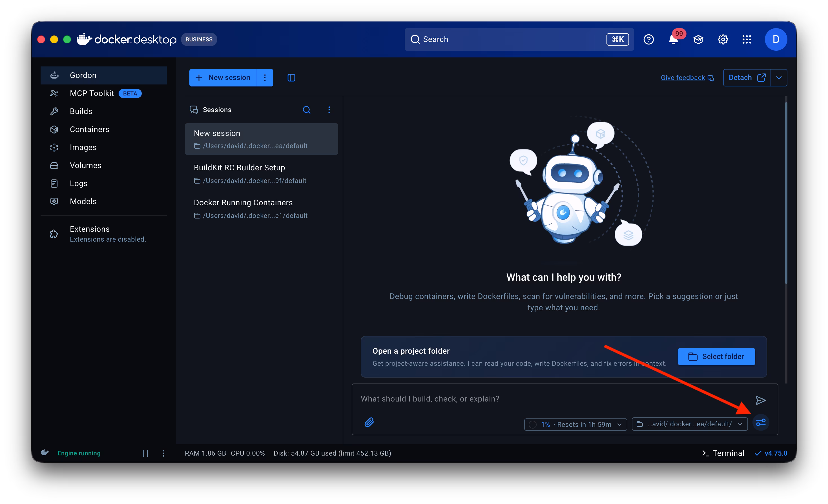828x504 pixels.
Task: Open the Logs section
Action: [x=103, y=183]
